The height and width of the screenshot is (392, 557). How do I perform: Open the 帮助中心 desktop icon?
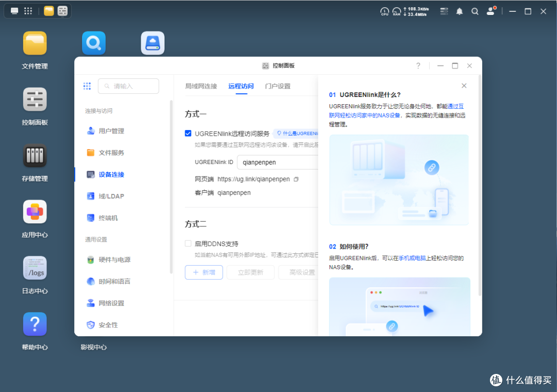tap(35, 324)
